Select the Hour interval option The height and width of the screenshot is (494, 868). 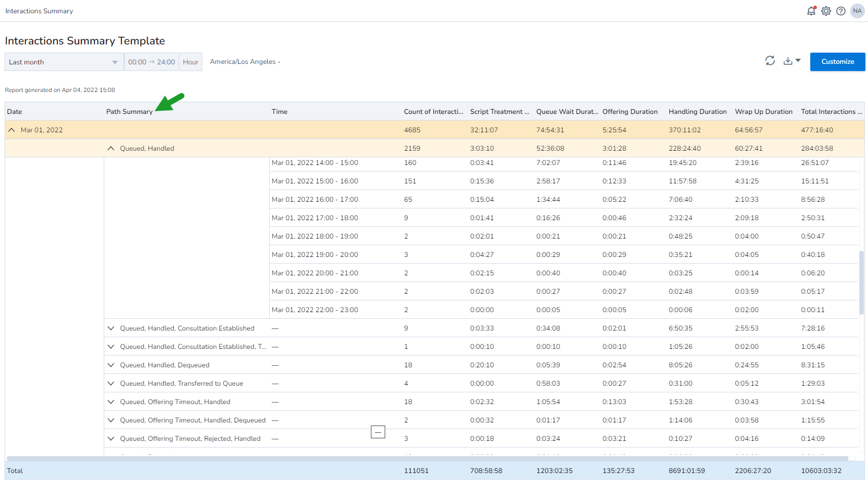coord(191,62)
